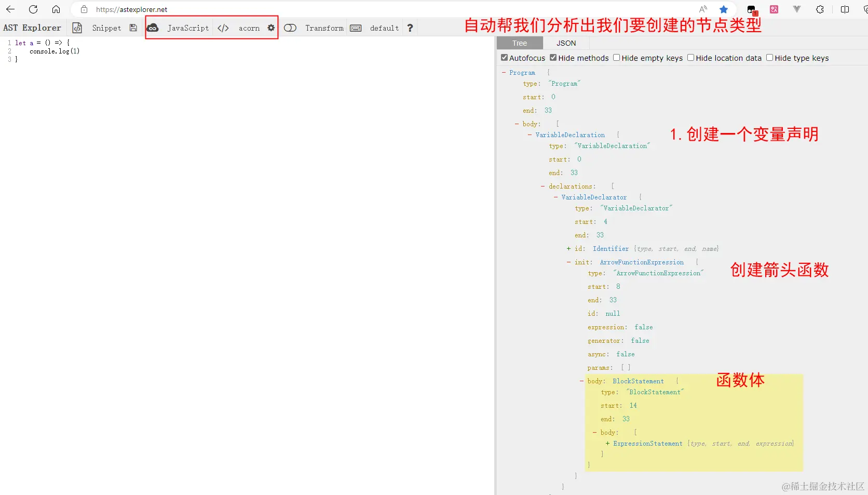
Task: Reload the astexplorer.net page
Action: 33,9
